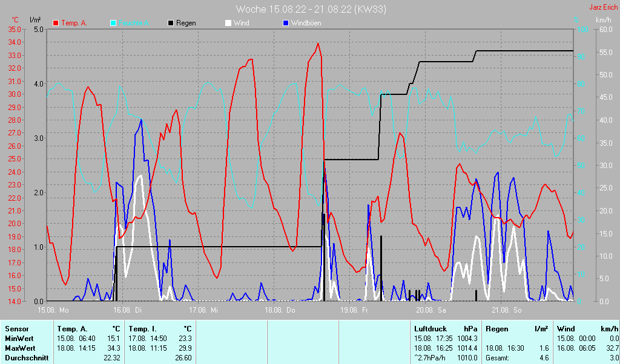Click the '60.0' tick on the km/h axis
The image size is (620, 364).
click(605, 30)
